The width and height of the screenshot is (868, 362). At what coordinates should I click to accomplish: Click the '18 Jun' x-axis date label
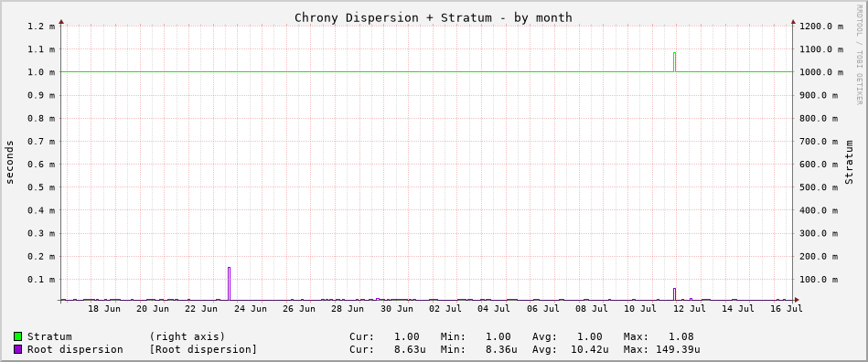(104, 309)
